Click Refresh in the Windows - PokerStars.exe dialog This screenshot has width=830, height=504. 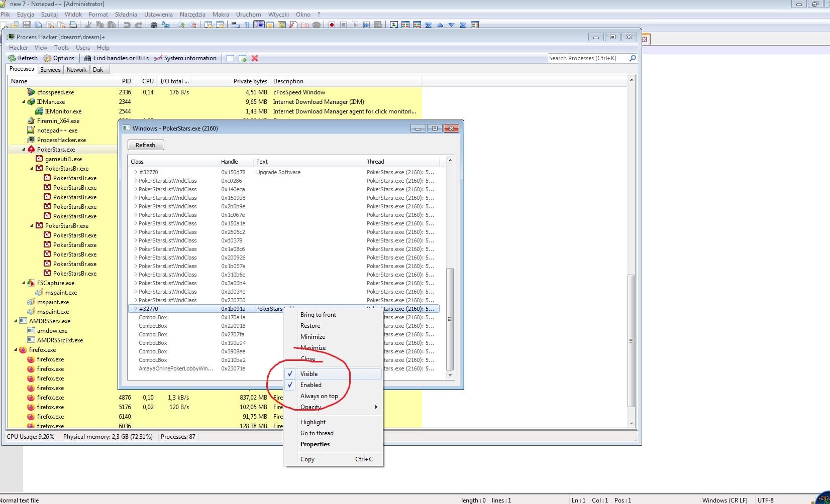click(x=146, y=145)
